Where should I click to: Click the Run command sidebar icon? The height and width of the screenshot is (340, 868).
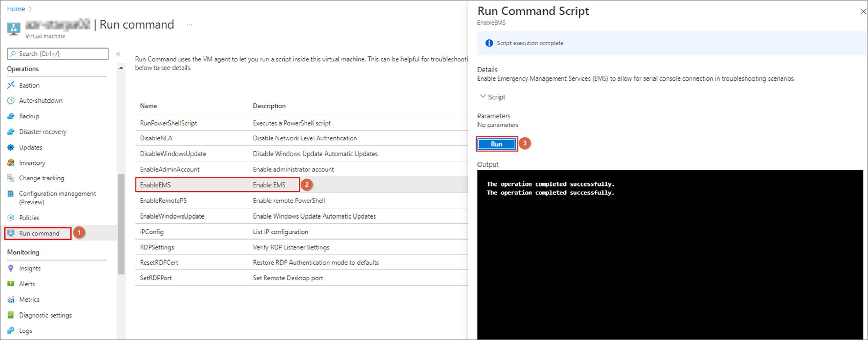[11, 233]
